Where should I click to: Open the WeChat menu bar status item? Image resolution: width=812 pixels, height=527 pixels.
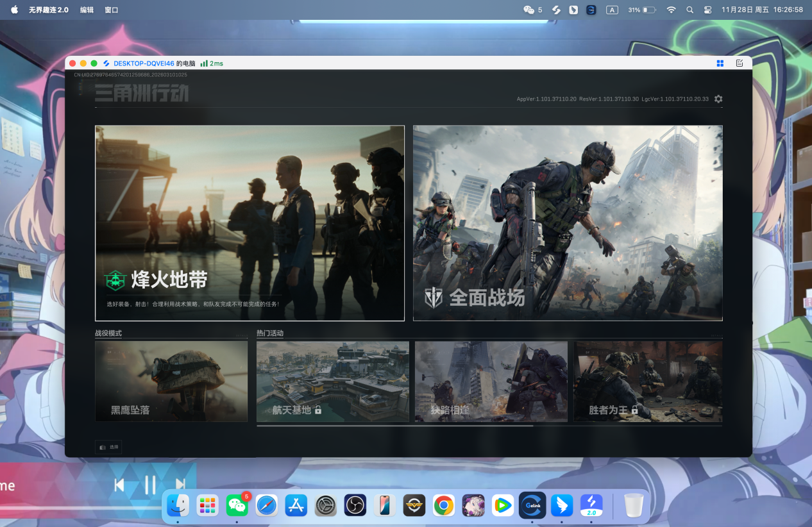click(x=529, y=10)
